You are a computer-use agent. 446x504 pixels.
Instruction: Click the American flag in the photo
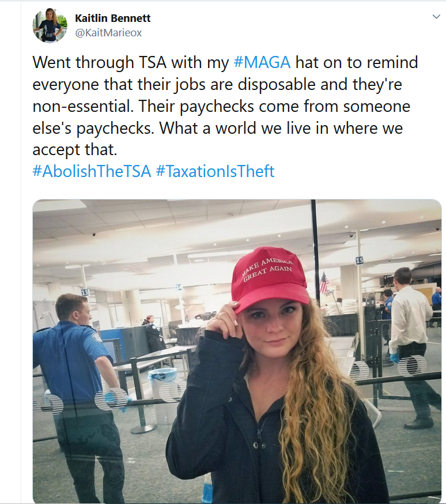click(x=324, y=283)
